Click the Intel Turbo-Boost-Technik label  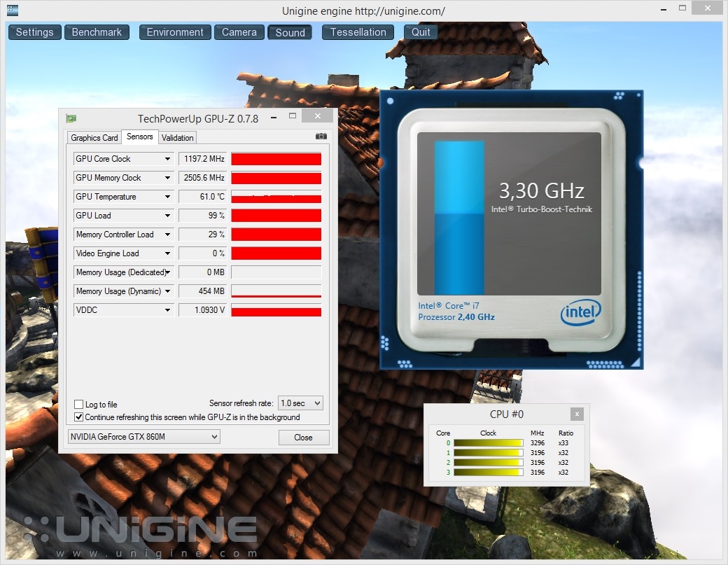[x=541, y=209]
